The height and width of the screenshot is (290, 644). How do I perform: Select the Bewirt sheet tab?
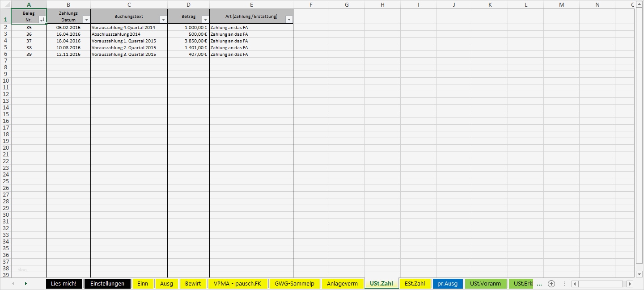tap(193, 284)
